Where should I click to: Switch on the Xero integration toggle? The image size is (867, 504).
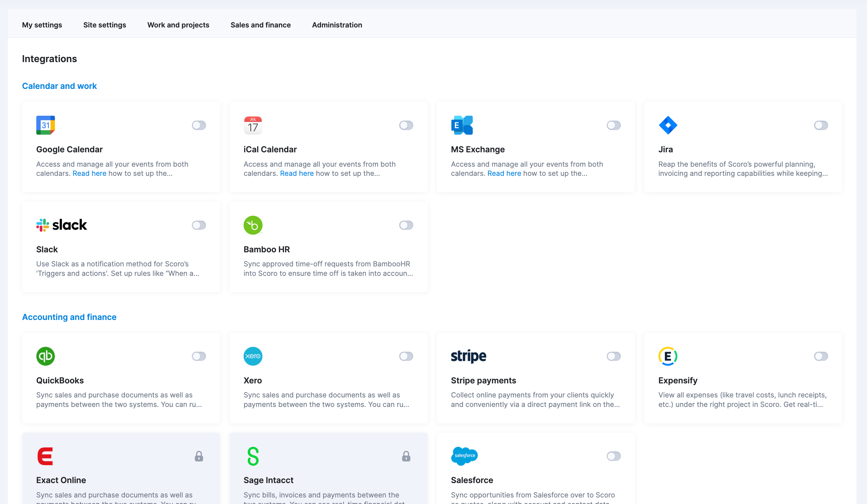pos(406,356)
